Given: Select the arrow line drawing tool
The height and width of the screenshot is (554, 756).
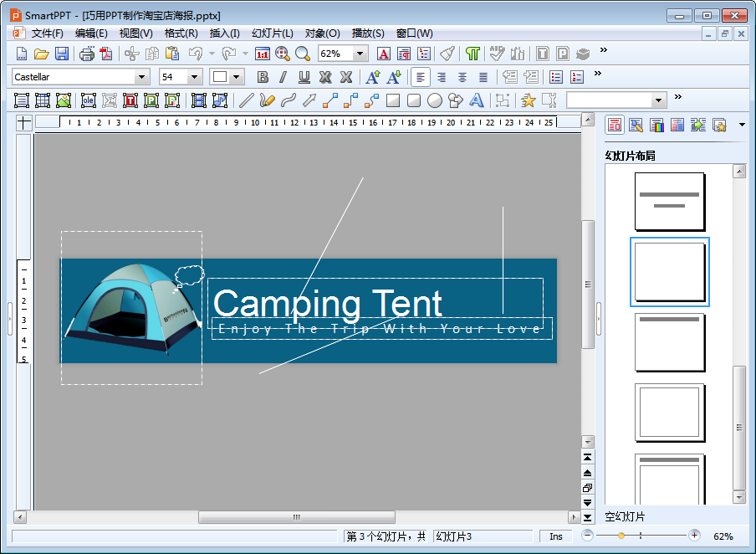Looking at the screenshot, I should pyautogui.click(x=309, y=100).
